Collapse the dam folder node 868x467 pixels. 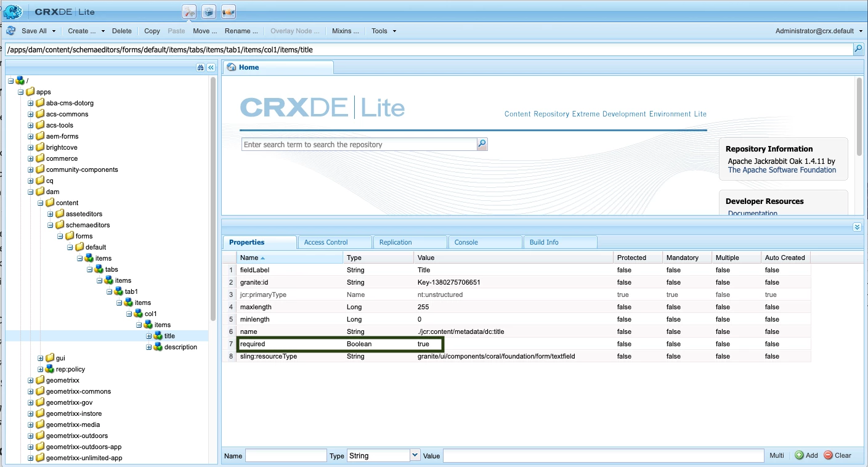coord(30,192)
